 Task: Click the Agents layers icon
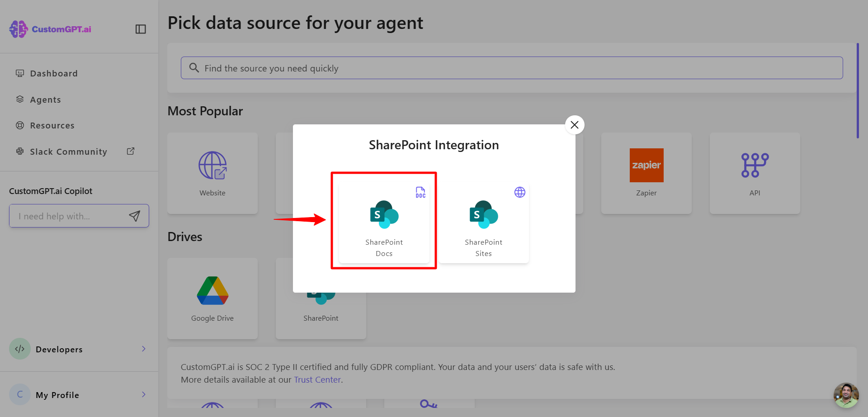click(x=20, y=99)
